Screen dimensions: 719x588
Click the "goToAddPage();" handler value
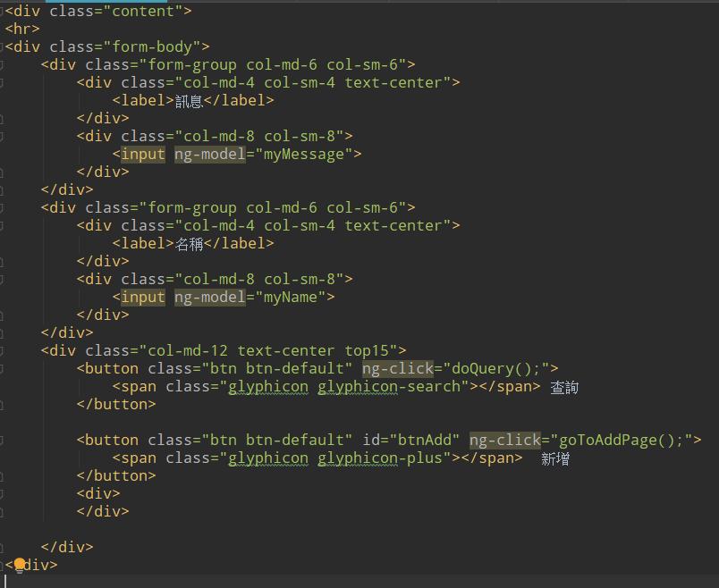click(x=622, y=440)
